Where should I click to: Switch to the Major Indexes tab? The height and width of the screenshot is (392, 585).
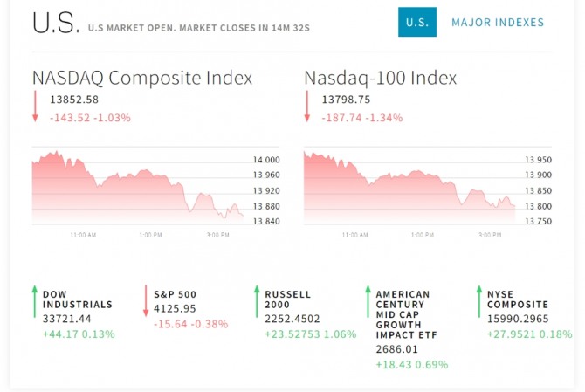(497, 23)
